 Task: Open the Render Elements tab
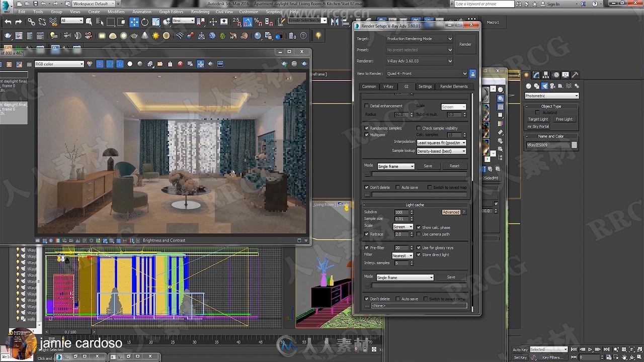point(454,86)
